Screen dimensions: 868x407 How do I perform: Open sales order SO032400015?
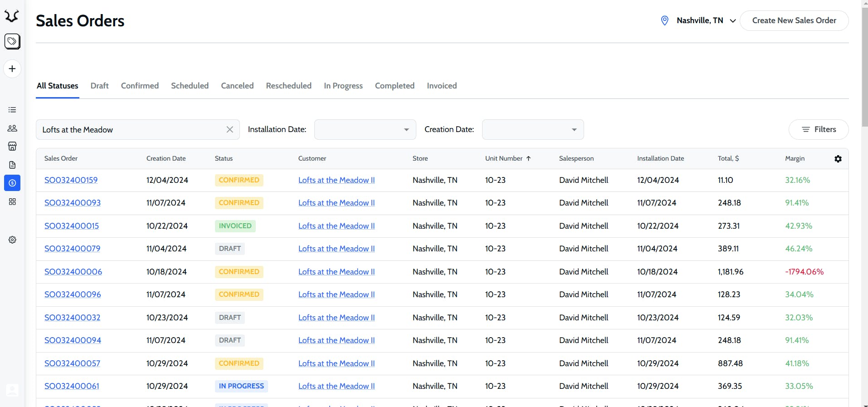pos(72,226)
